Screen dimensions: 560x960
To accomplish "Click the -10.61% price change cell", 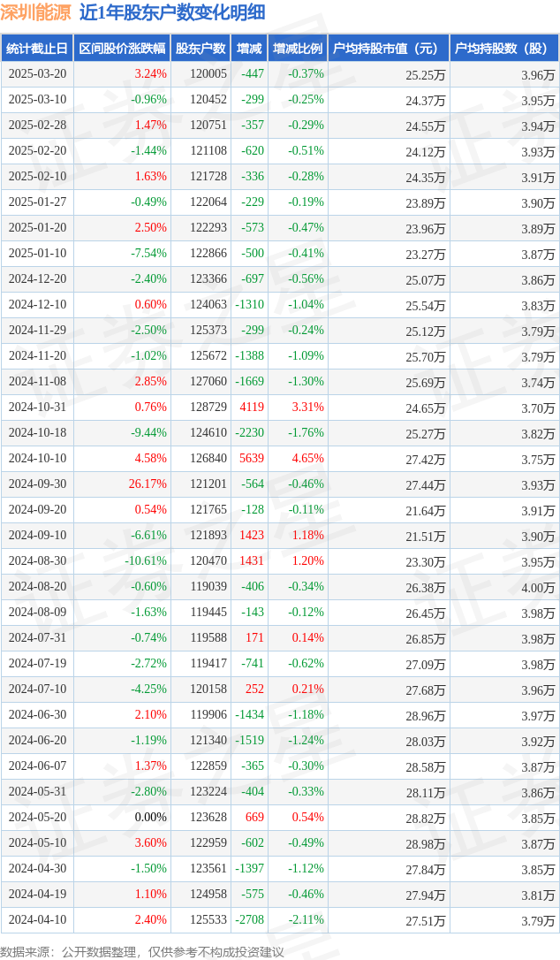I will (145, 561).
